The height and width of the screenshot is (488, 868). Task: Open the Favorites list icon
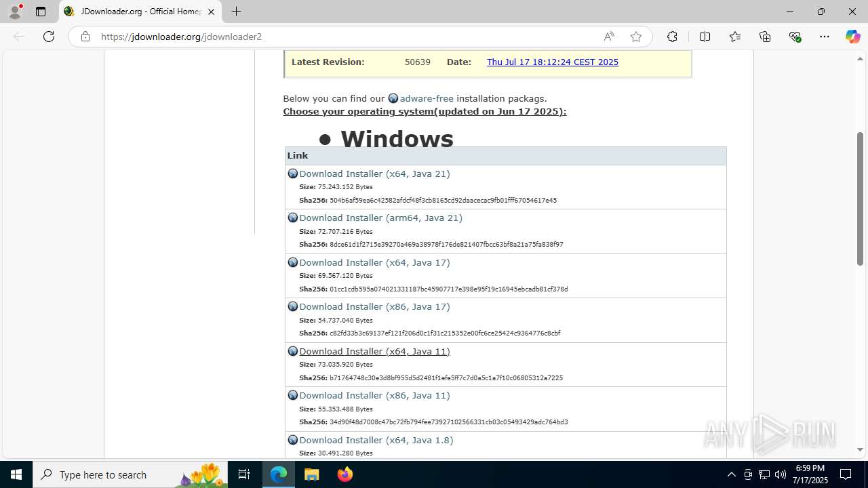(x=735, y=37)
